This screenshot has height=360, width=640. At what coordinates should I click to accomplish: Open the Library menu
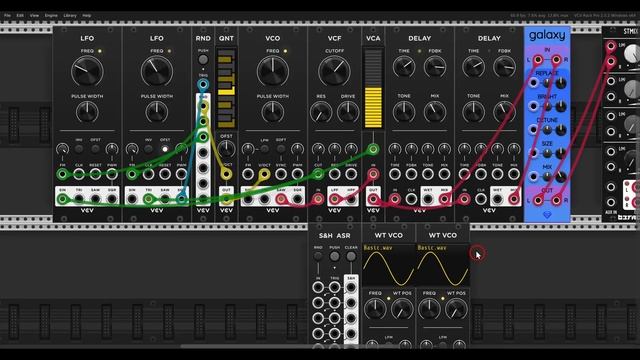pyautogui.click(x=70, y=16)
